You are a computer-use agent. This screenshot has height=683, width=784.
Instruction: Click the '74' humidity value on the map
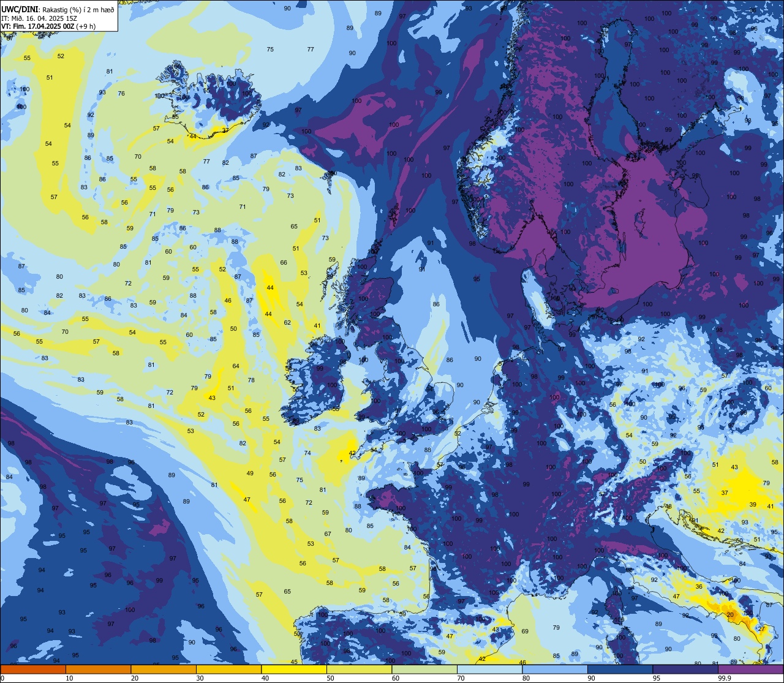(x=307, y=453)
